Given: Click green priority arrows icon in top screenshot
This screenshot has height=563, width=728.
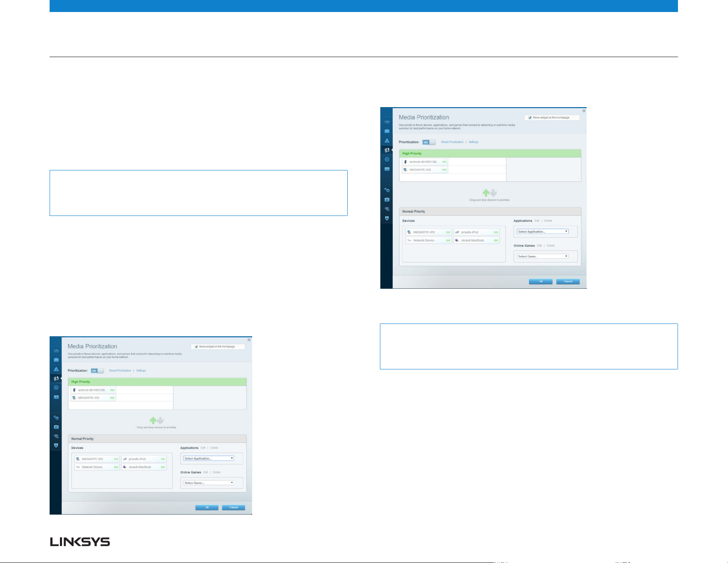Looking at the screenshot, I should [x=489, y=193].
